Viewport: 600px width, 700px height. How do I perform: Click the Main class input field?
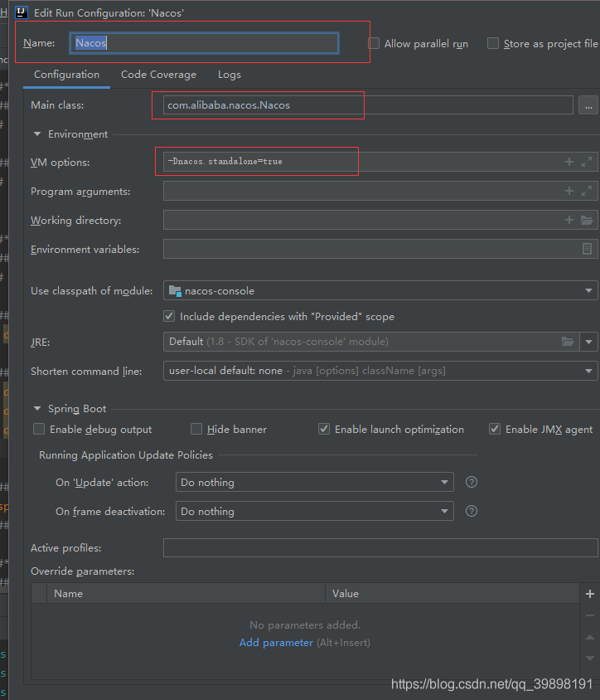368,105
